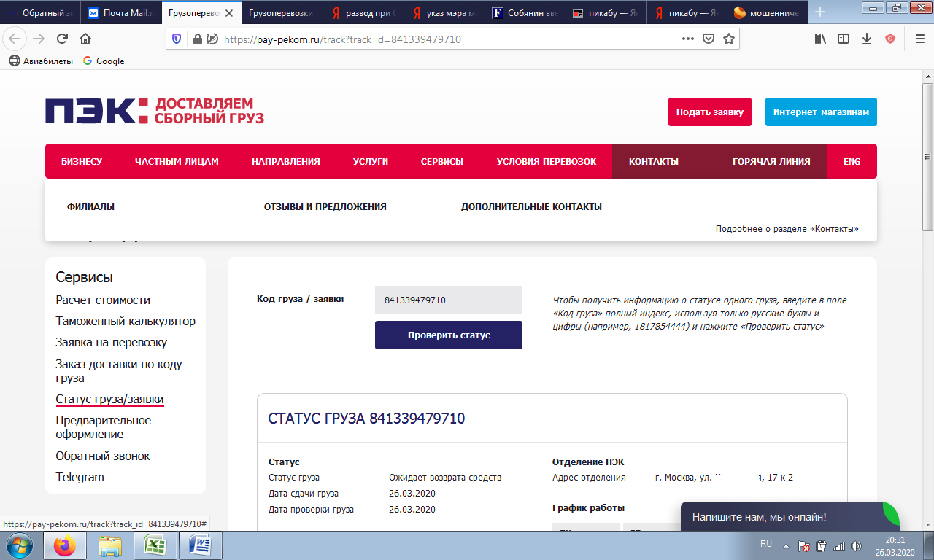
Task: Open ФИЛИАЛЫ submenu link
Action: tap(90, 206)
